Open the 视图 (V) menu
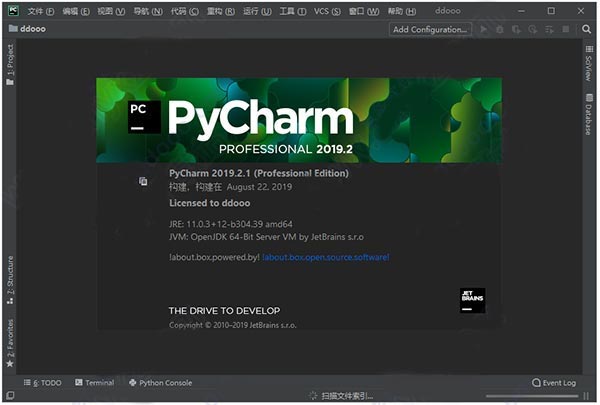Screen dimensions: 600x405 point(111,11)
